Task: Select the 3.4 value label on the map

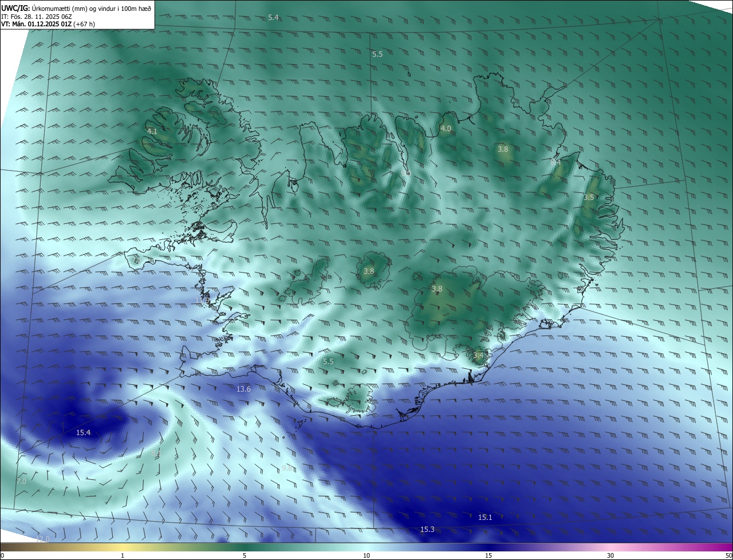Action: [x=479, y=356]
